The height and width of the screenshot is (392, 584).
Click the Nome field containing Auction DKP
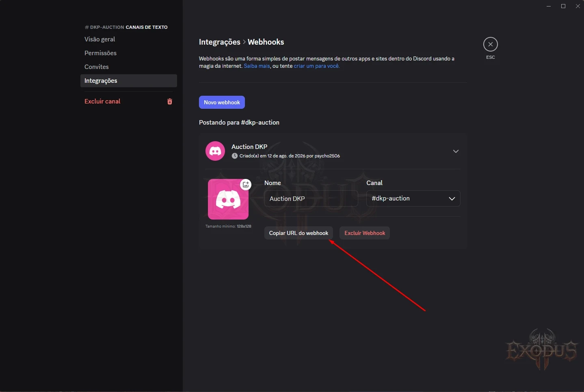click(x=311, y=198)
